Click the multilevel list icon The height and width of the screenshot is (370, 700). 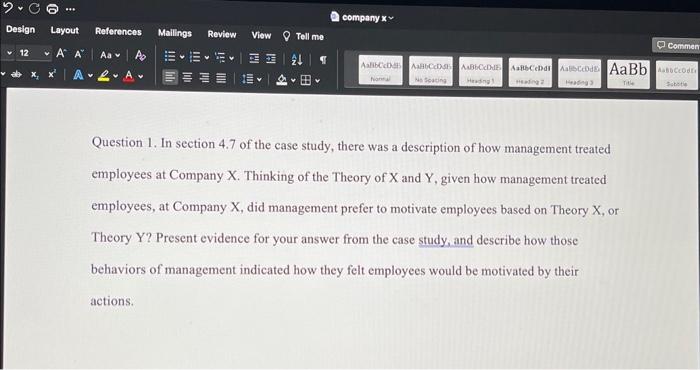point(220,58)
